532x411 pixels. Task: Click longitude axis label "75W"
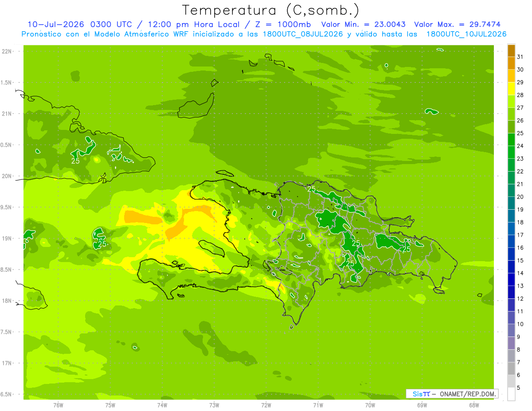[x=110, y=405]
